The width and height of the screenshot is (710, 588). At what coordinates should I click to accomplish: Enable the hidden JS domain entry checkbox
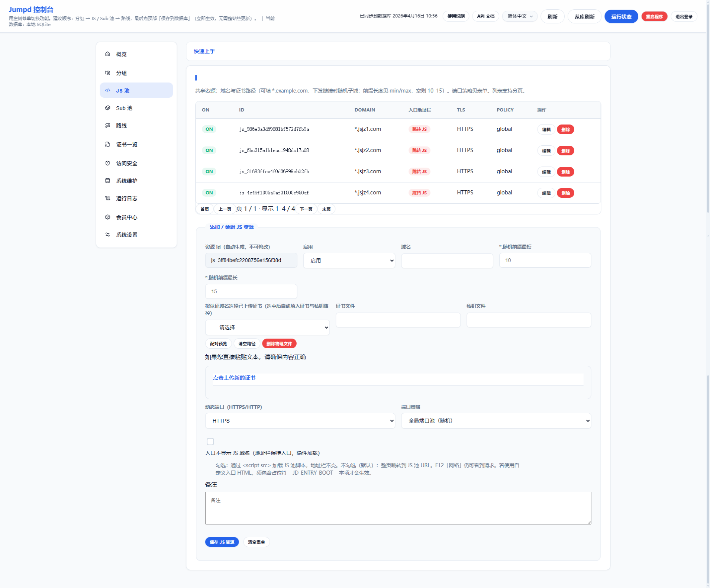click(210, 442)
